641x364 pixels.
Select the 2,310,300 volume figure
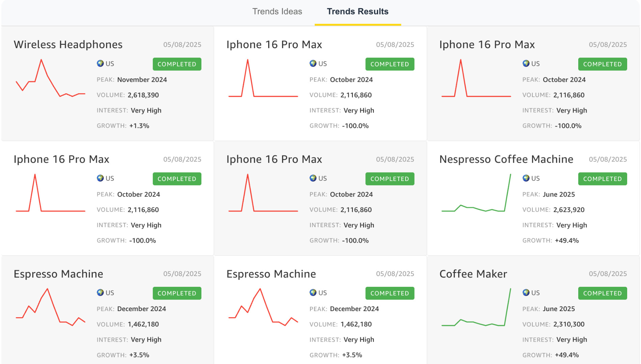pyautogui.click(x=569, y=324)
